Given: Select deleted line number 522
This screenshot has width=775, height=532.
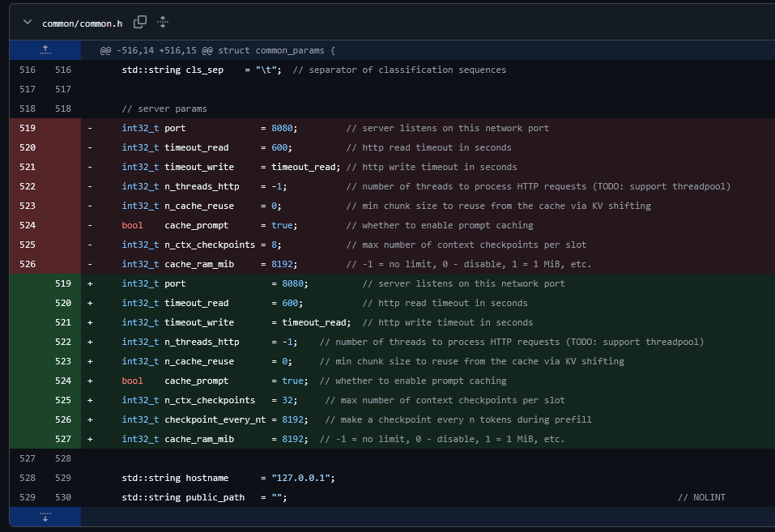Looking at the screenshot, I should 28,186.
